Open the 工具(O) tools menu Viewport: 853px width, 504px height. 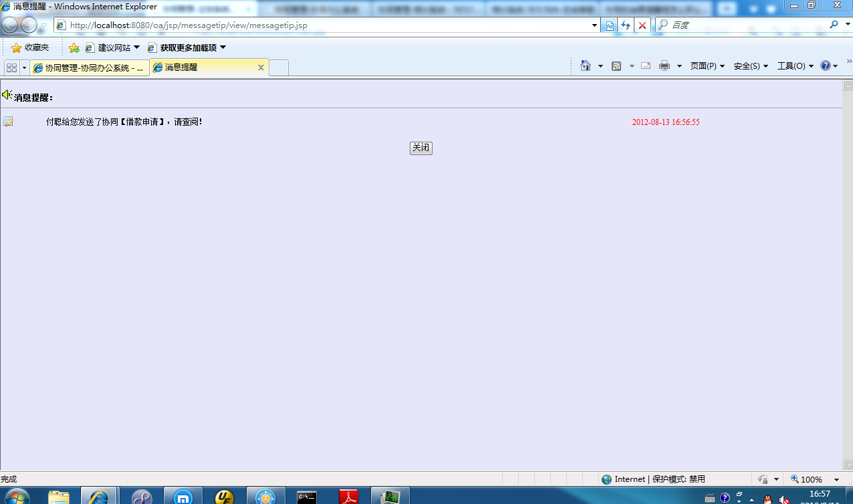[795, 66]
